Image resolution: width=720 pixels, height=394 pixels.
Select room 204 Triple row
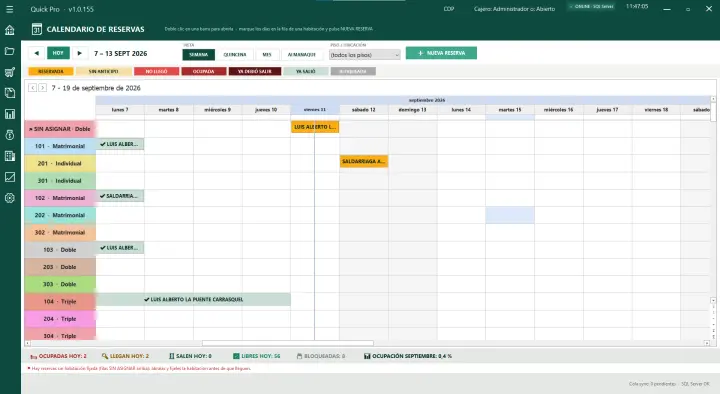(x=60, y=319)
